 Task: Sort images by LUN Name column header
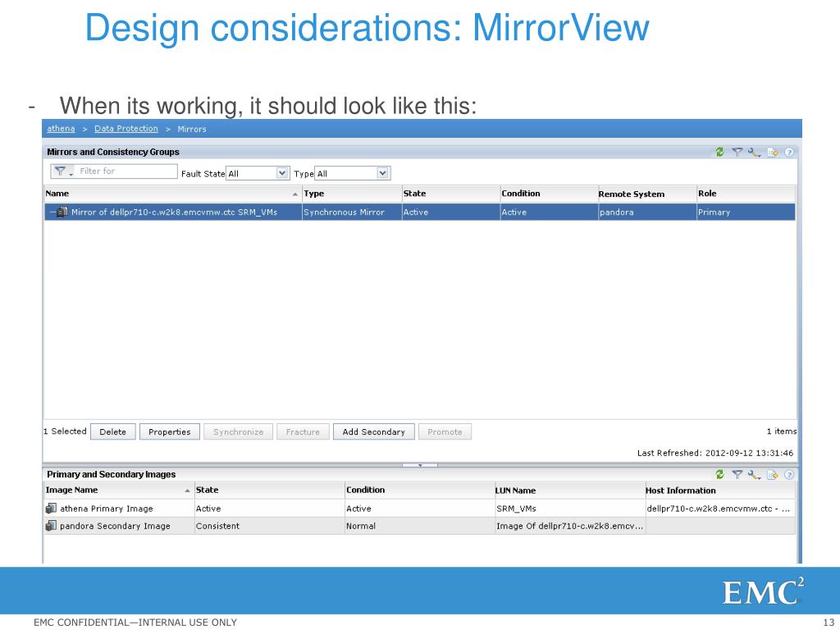point(569,491)
